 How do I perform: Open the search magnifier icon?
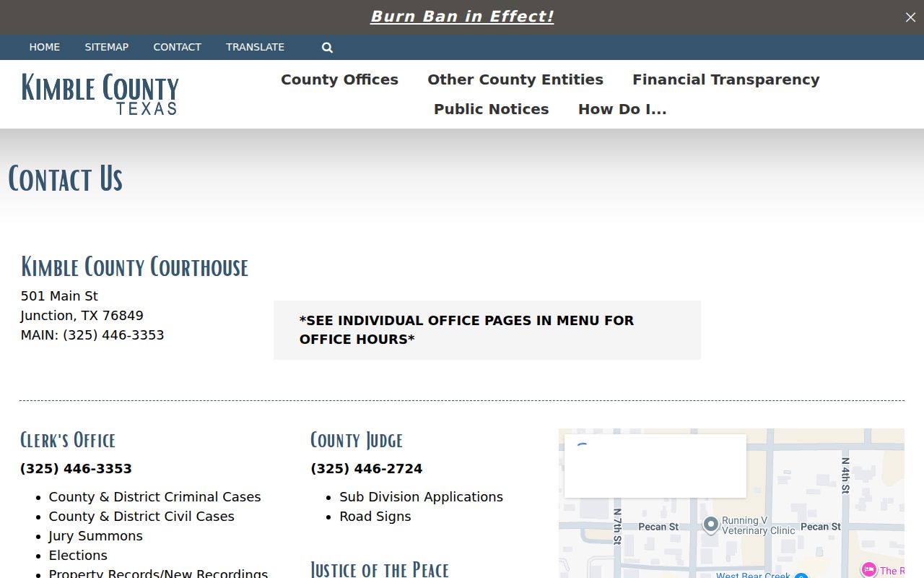pyautogui.click(x=327, y=48)
